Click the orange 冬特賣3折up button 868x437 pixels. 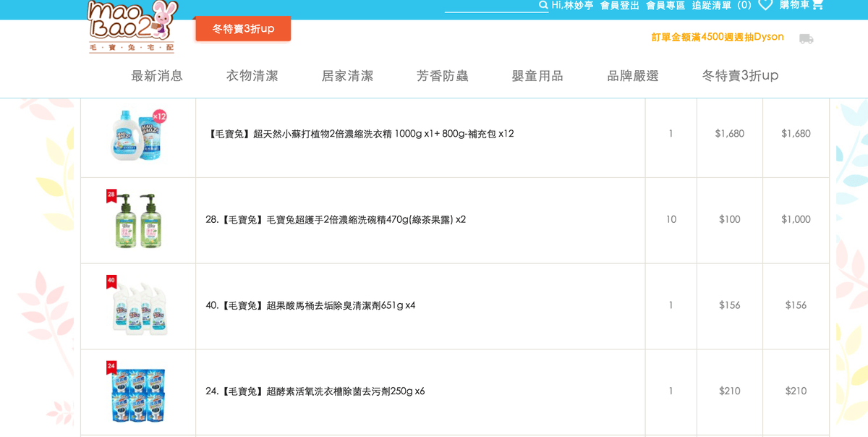(x=243, y=29)
